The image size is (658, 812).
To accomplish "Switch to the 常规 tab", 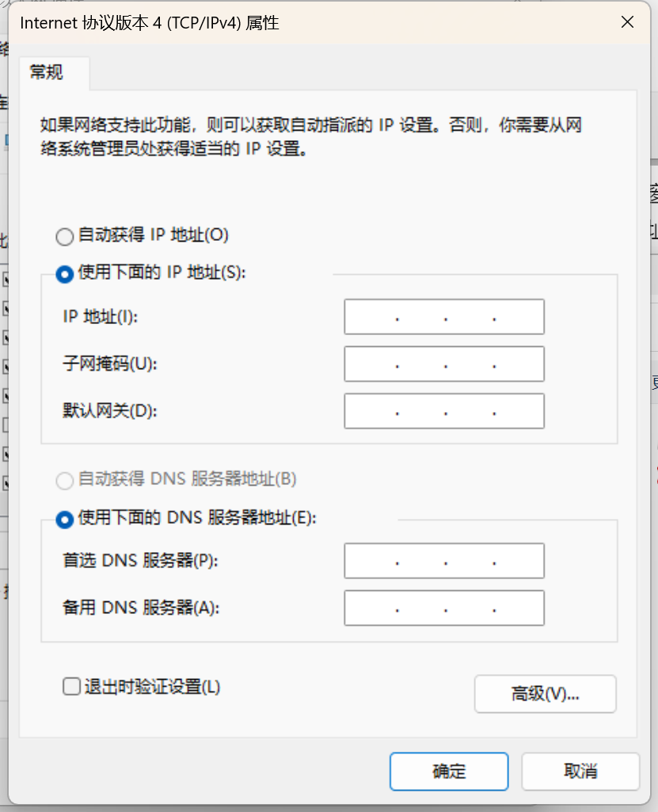I will tap(47, 73).
